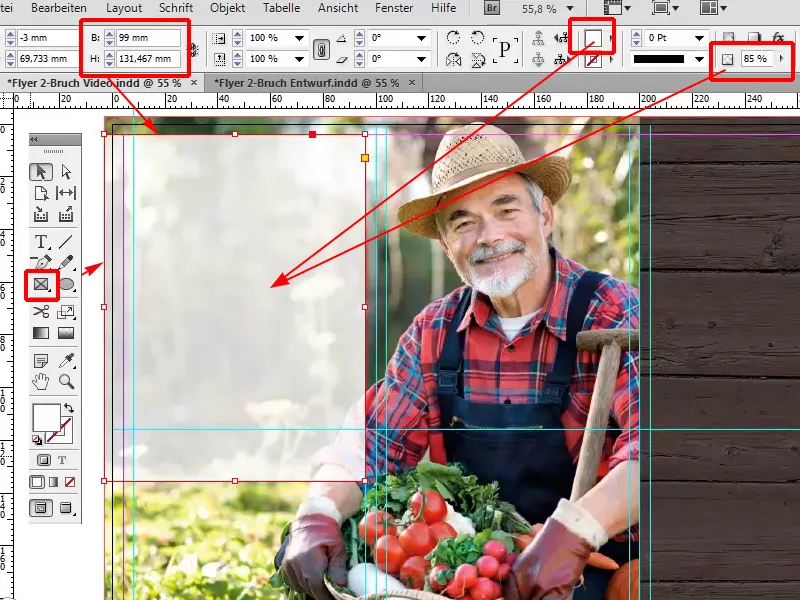The width and height of the screenshot is (800, 600).
Task: Close Flyer 2-Bruch Entwurf.indd tab
Action: coord(412,82)
